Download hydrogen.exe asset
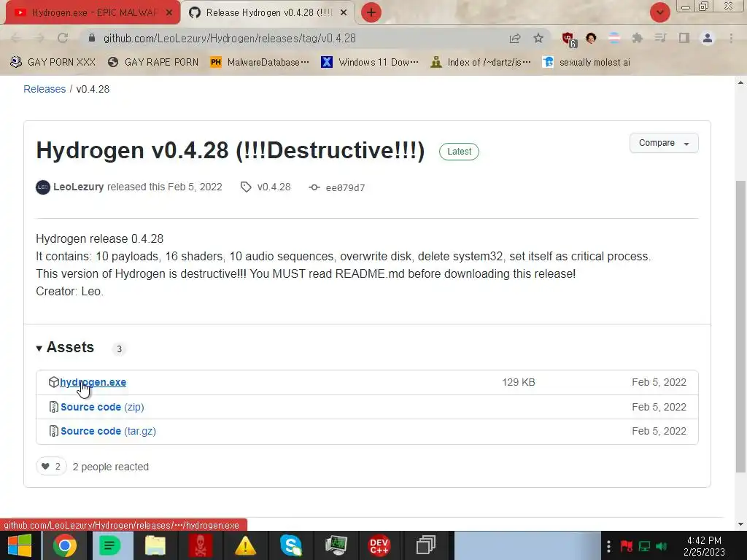Viewport: 747px width, 560px height. point(93,382)
